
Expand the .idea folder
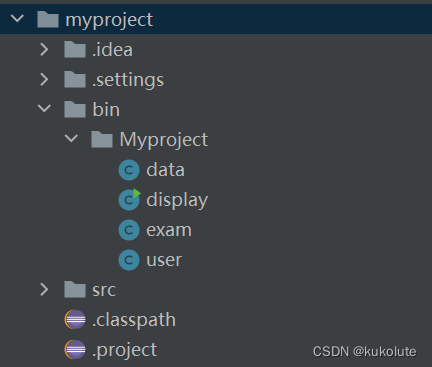pos(44,50)
